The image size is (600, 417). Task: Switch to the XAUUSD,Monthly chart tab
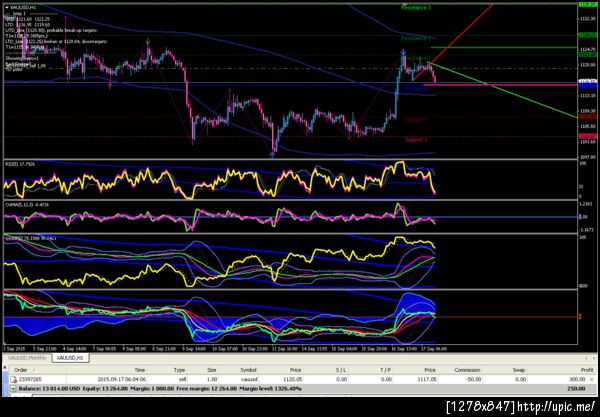tap(27, 358)
